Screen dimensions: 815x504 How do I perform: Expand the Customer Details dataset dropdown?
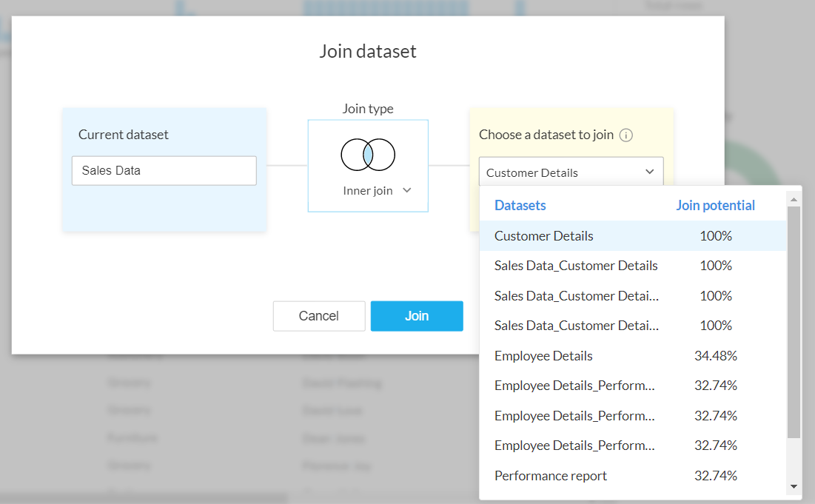[571, 172]
